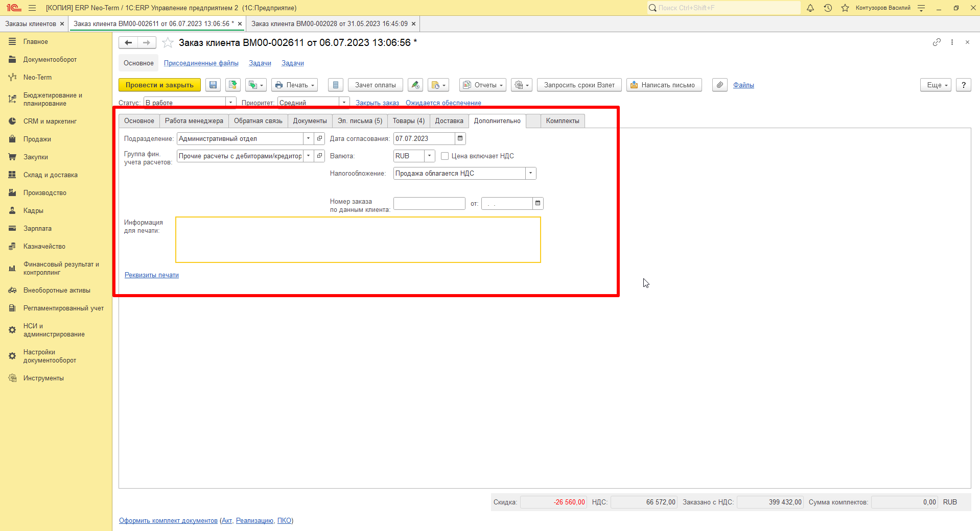Click the document structure list icon
The image size is (980, 531).
click(336, 85)
